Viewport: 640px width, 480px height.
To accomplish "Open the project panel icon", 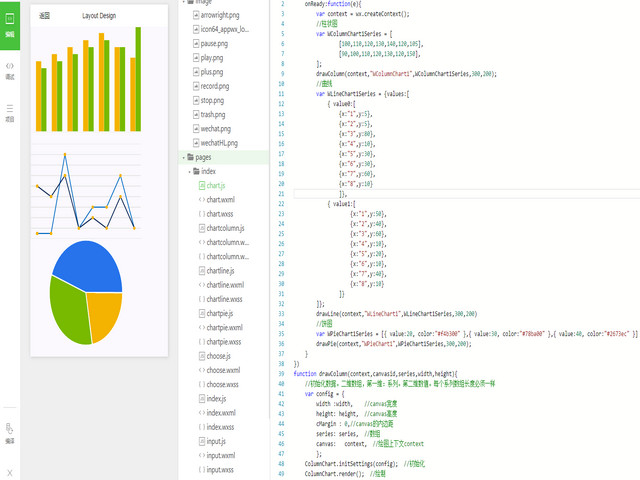I will pos(10,113).
